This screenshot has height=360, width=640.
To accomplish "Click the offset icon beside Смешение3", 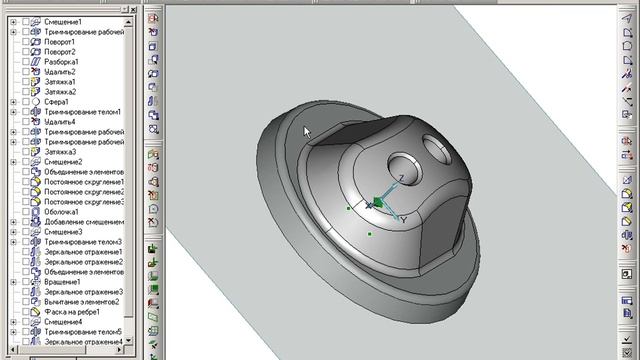I will click(36, 232).
